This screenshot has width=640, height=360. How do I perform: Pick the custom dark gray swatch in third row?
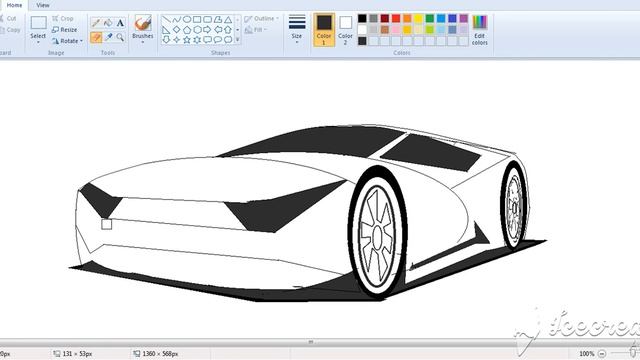tap(362, 41)
